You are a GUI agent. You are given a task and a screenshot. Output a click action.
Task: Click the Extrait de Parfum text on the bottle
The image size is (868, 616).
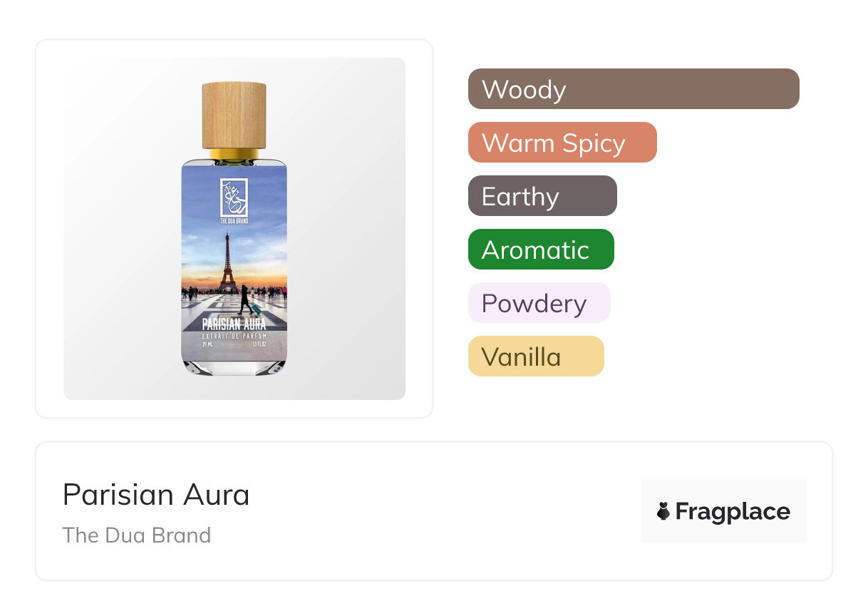[x=234, y=335]
